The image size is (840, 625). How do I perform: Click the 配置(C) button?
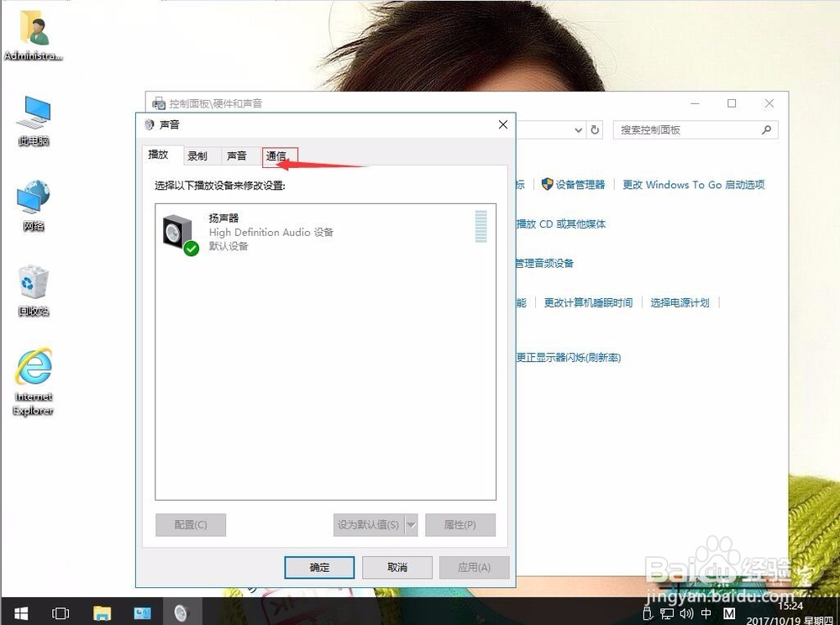(x=190, y=524)
